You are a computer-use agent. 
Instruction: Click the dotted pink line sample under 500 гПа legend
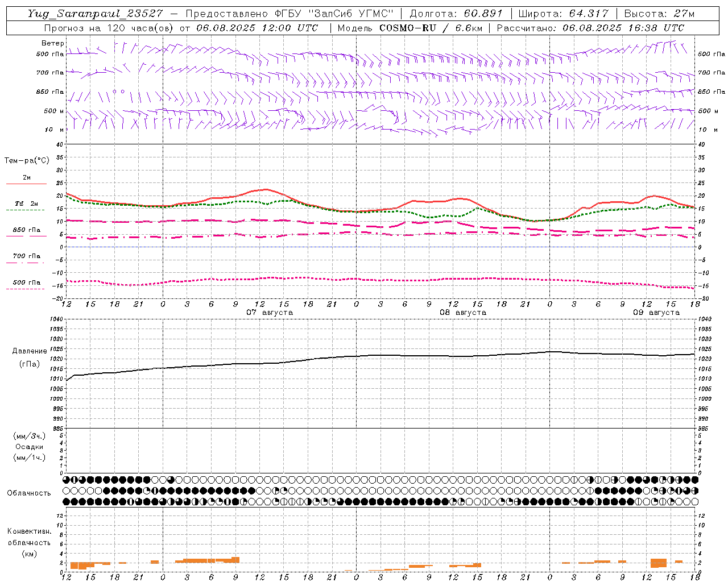coord(26,289)
